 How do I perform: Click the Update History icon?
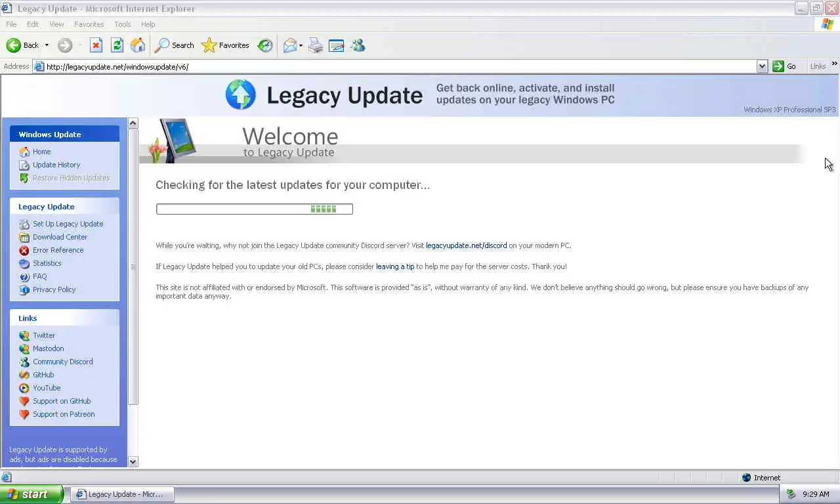(24, 165)
